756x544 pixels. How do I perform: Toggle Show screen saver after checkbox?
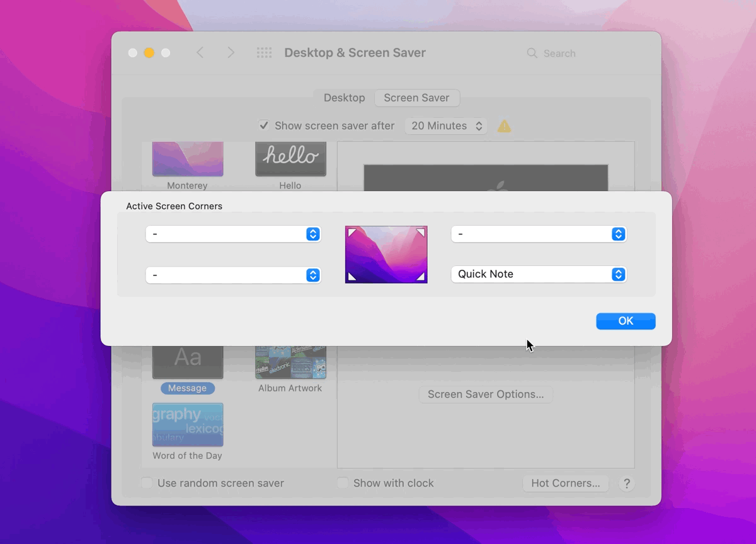coord(264,125)
